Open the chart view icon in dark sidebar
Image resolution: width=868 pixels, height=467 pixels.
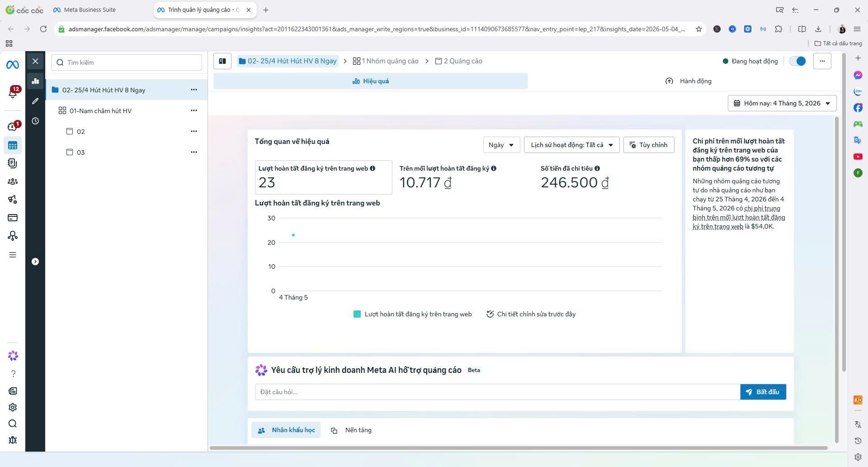pyautogui.click(x=35, y=81)
